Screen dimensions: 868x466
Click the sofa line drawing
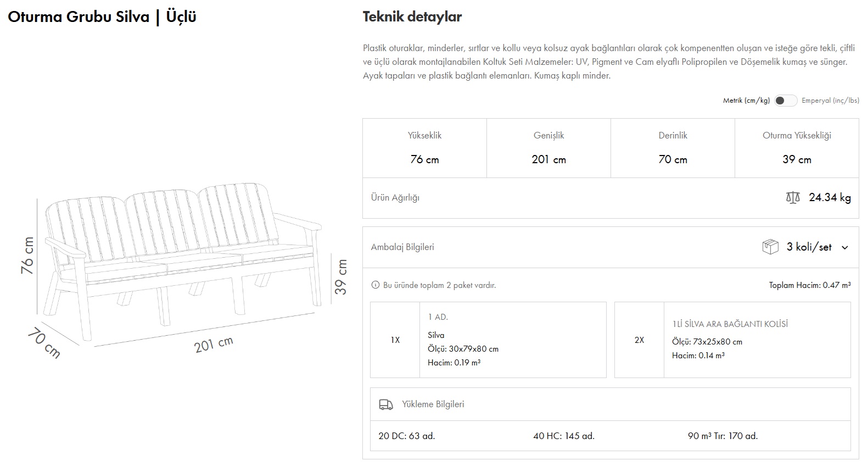[x=181, y=258]
